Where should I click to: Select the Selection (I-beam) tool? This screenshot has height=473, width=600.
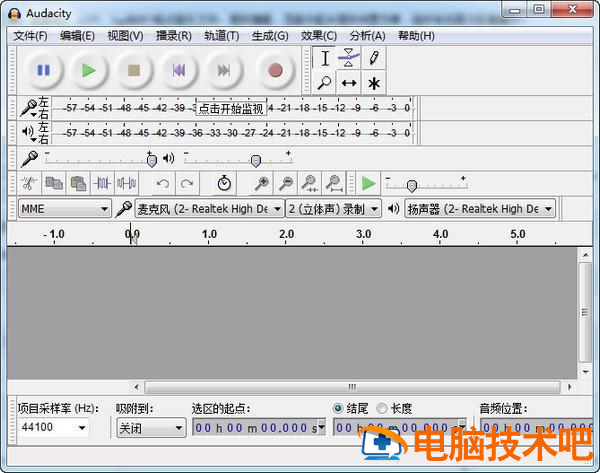[324, 59]
